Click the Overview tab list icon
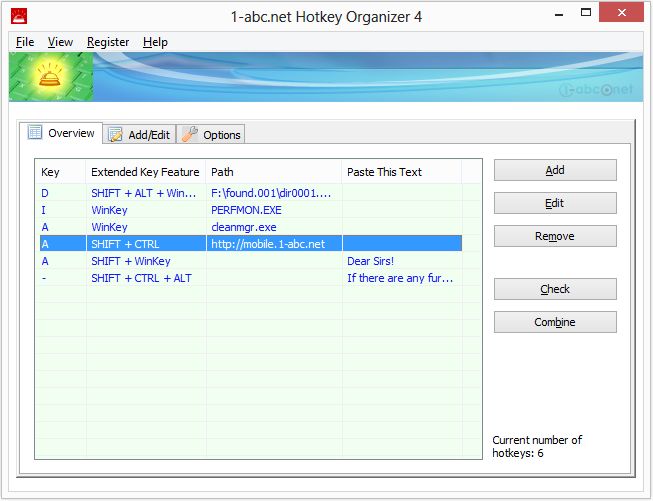The width and height of the screenshot is (653, 501). click(35, 133)
